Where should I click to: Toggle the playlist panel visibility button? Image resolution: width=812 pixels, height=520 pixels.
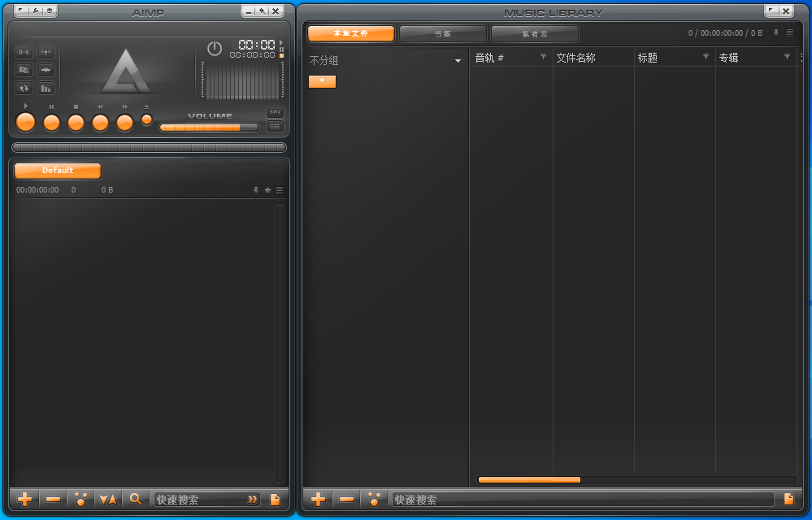point(275,126)
